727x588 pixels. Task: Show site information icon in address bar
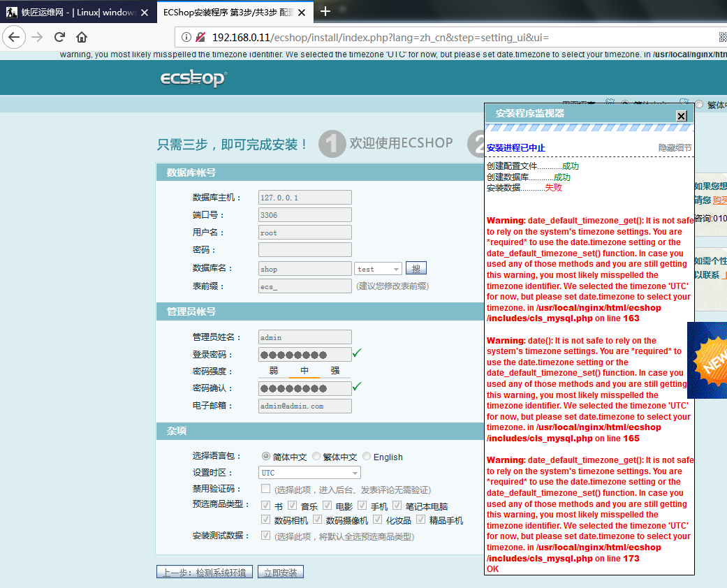pyautogui.click(x=186, y=37)
